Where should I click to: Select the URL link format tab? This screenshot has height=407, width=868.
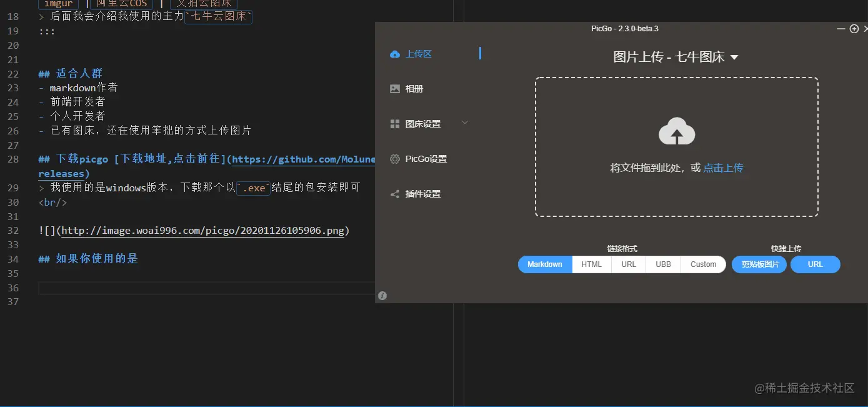point(627,264)
